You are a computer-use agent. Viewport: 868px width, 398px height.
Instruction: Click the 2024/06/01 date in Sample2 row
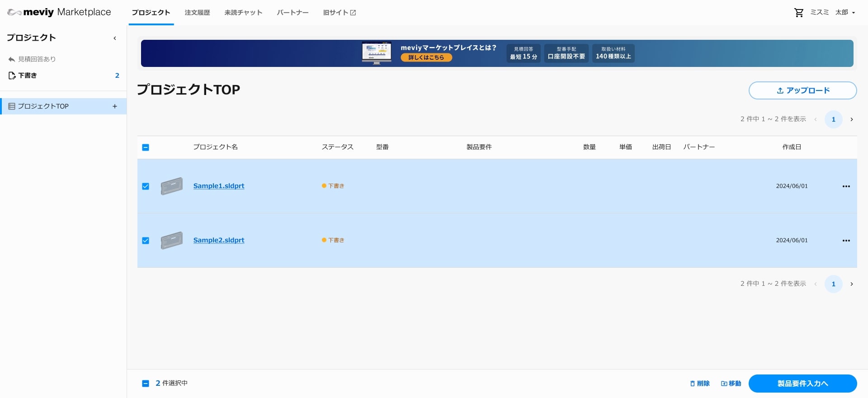click(792, 240)
